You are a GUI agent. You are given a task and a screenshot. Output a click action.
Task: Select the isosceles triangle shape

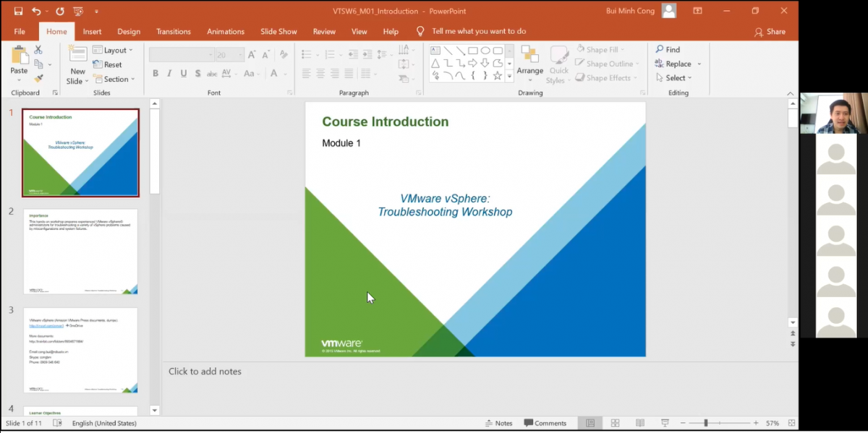[435, 63]
